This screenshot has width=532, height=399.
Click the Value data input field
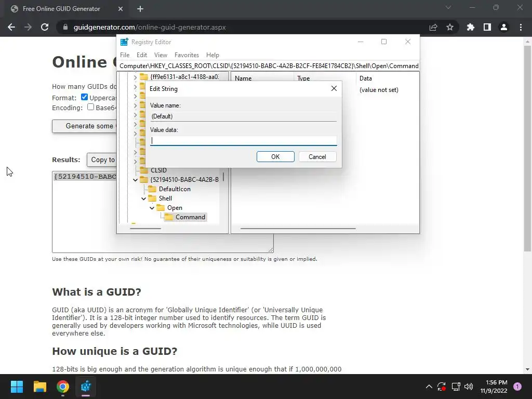[x=244, y=140]
